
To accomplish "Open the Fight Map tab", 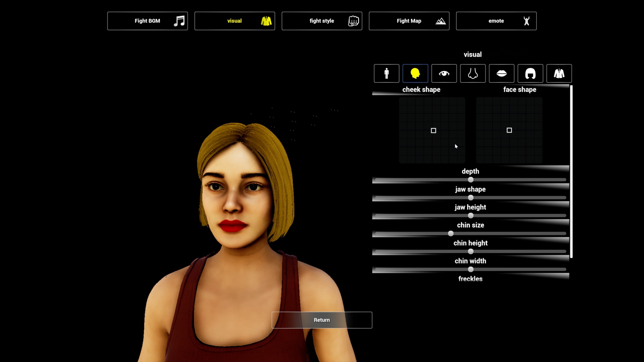I will 409,21.
